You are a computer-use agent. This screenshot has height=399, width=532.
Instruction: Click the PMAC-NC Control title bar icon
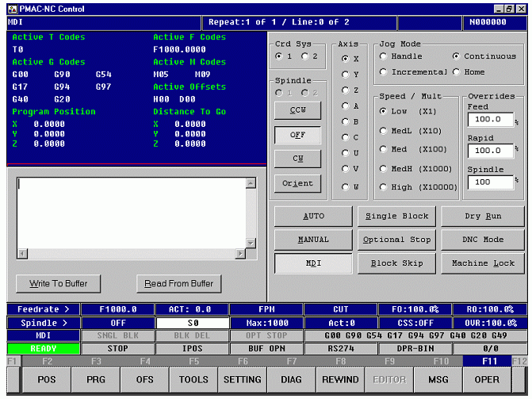pyautogui.click(x=12, y=9)
